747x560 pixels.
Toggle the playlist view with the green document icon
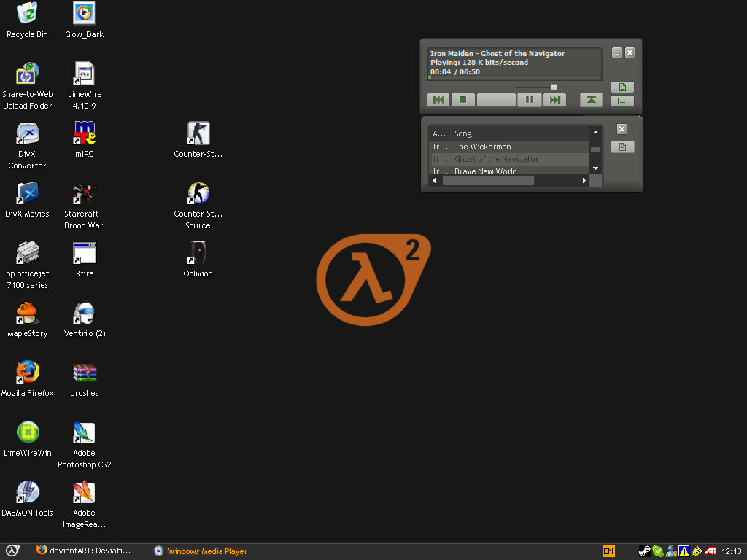click(x=622, y=87)
